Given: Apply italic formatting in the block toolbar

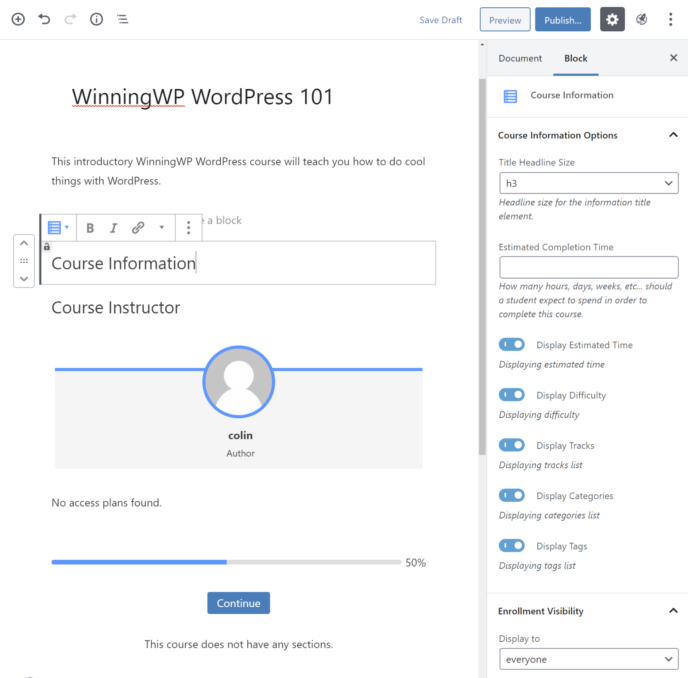Looking at the screenshot, I should pyautogui.click(x=114, y=228).
